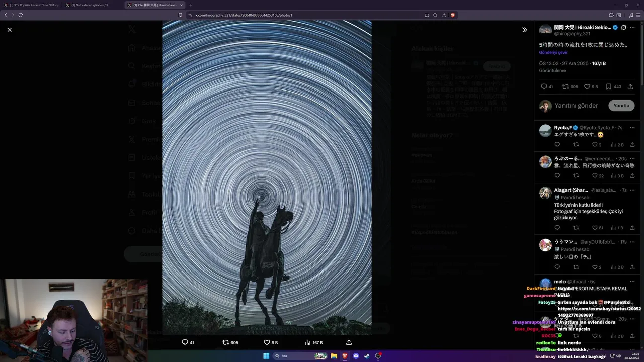Like Ryota,F's reply
The width and height of the screenshot is (644, 362).
(x=595, y=144)
